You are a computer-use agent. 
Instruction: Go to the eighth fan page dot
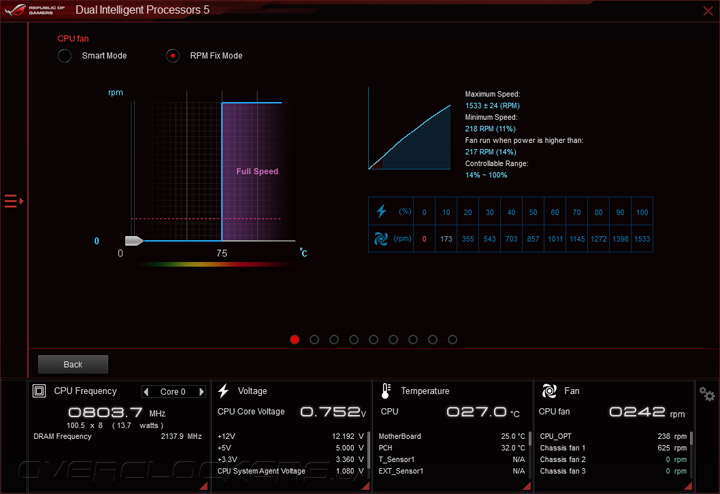click(x=433, y=339)
